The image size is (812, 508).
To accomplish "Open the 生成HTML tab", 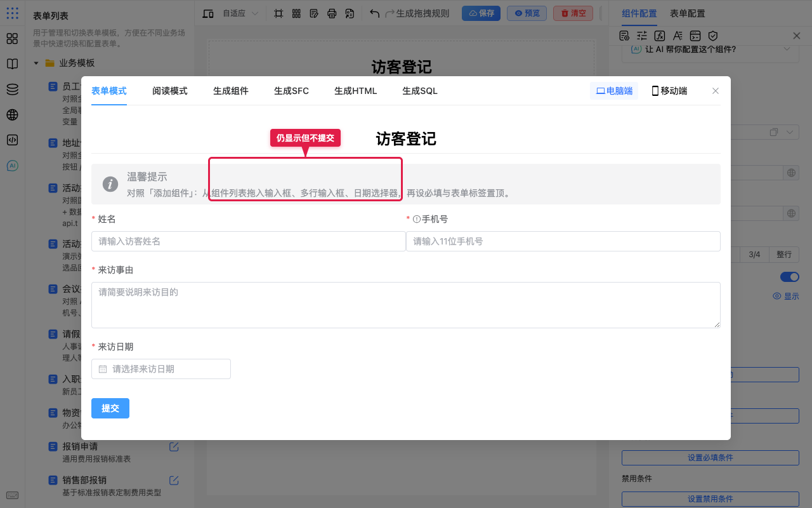I will (355, 91).
